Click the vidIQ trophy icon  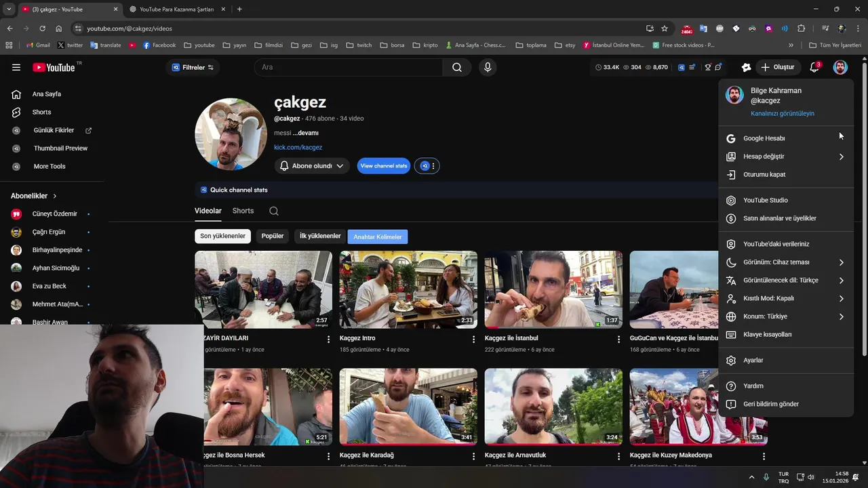point(708,67)
